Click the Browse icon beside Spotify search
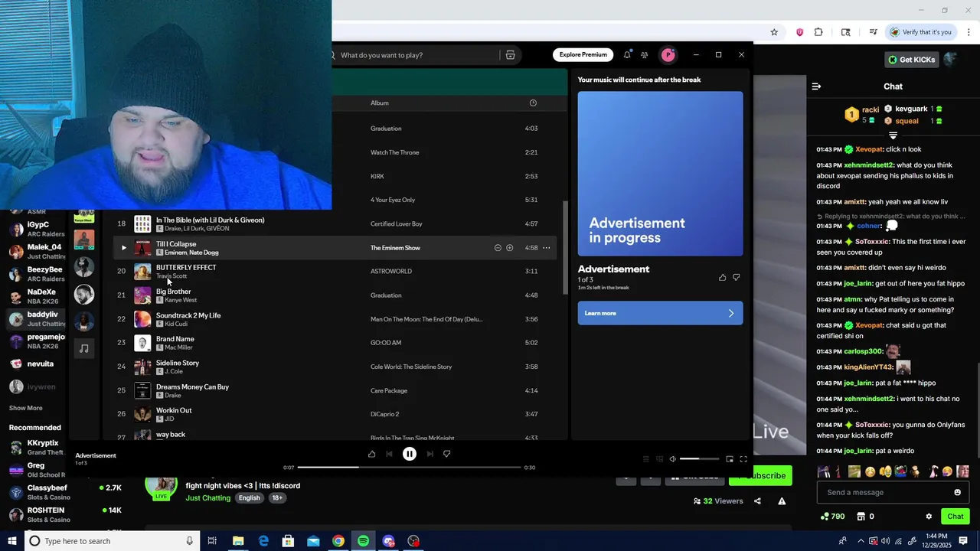This screenshot has height=551, width=980. tap(510, 55)
